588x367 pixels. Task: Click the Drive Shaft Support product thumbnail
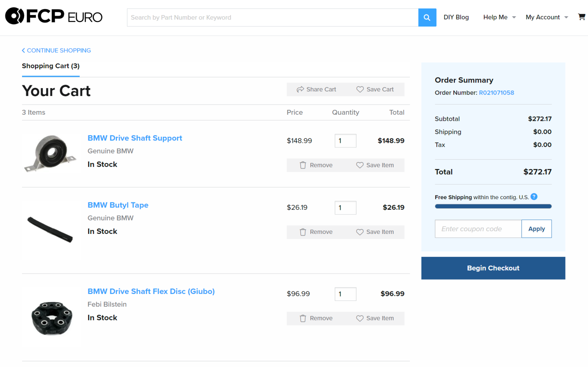pos(51,153)
